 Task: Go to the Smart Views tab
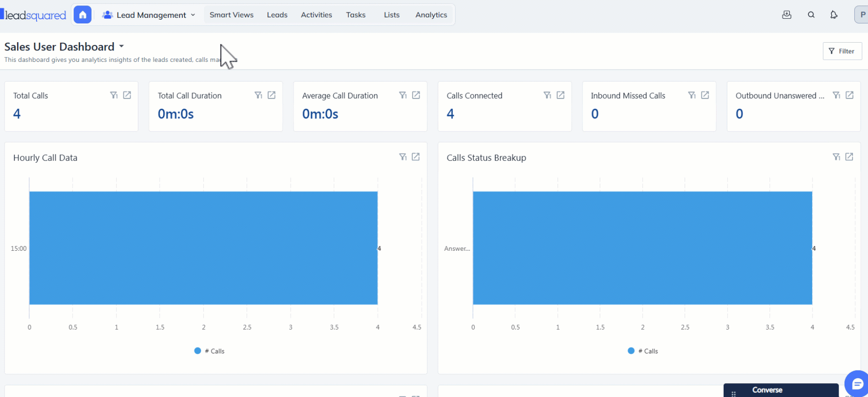pos(231,15)
